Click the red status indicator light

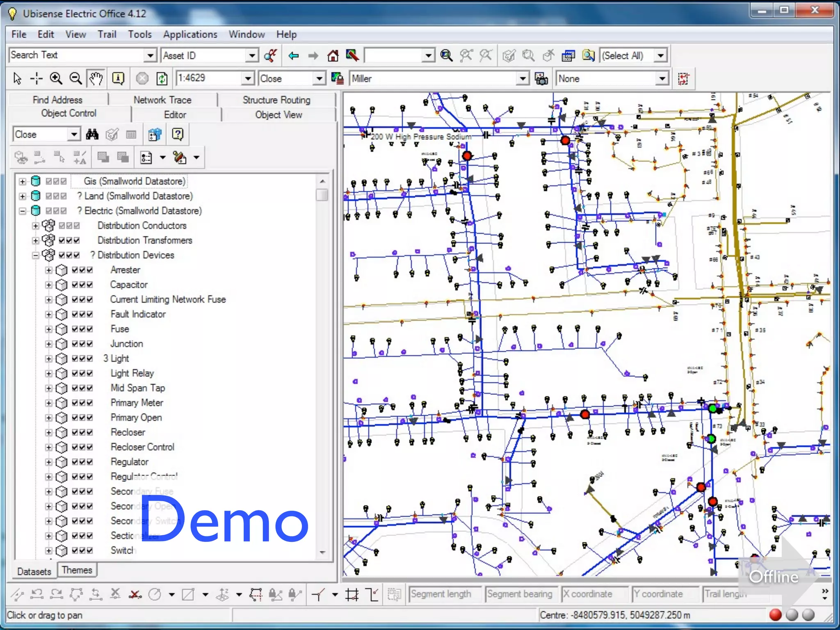click(775, 615)
